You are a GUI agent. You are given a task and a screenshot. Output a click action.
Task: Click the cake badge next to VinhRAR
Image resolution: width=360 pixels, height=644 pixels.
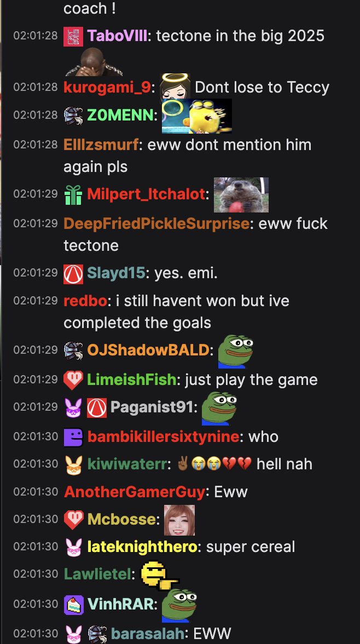pyautogui.click(x=73, y=605)
